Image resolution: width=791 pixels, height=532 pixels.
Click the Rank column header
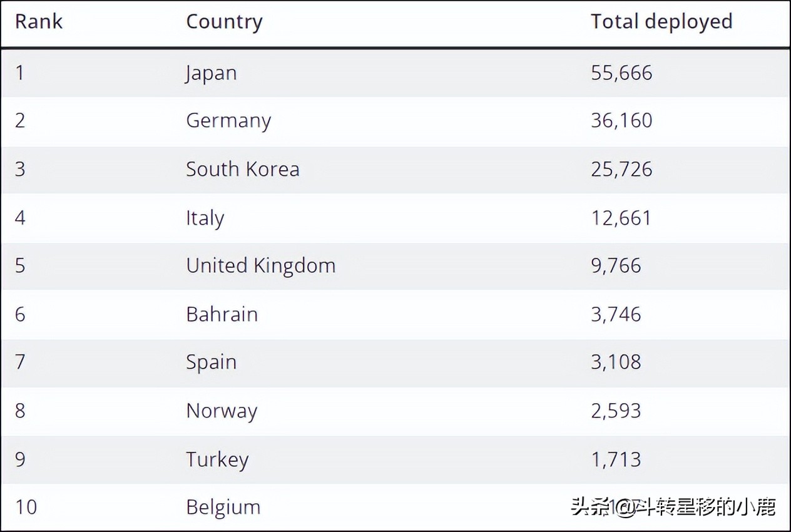39,22
